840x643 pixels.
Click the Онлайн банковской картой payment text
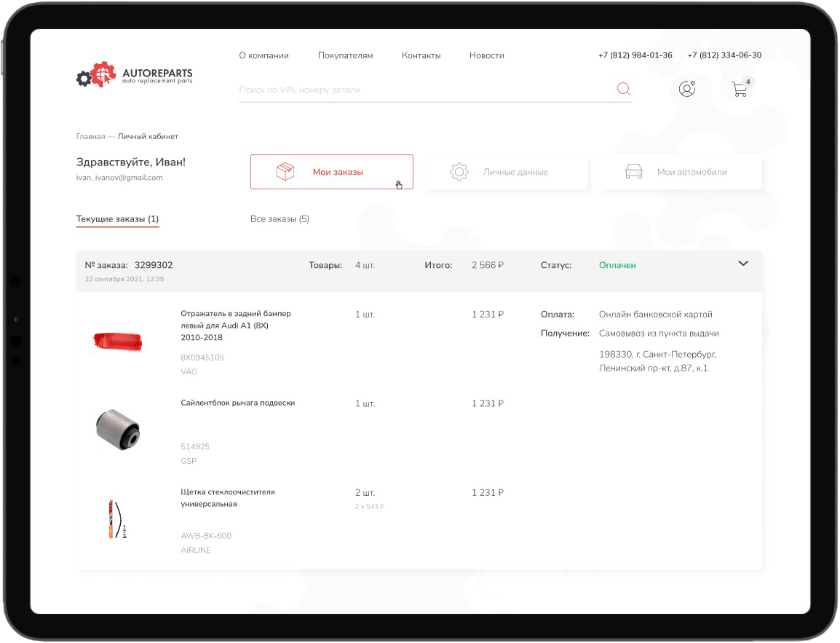point(656,315)
